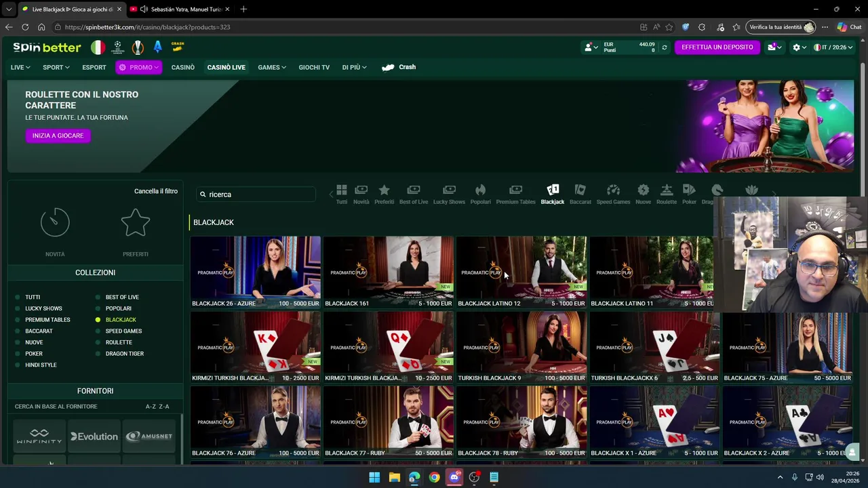Click the Italy flag icon beside the logo

tap(98, 47)
